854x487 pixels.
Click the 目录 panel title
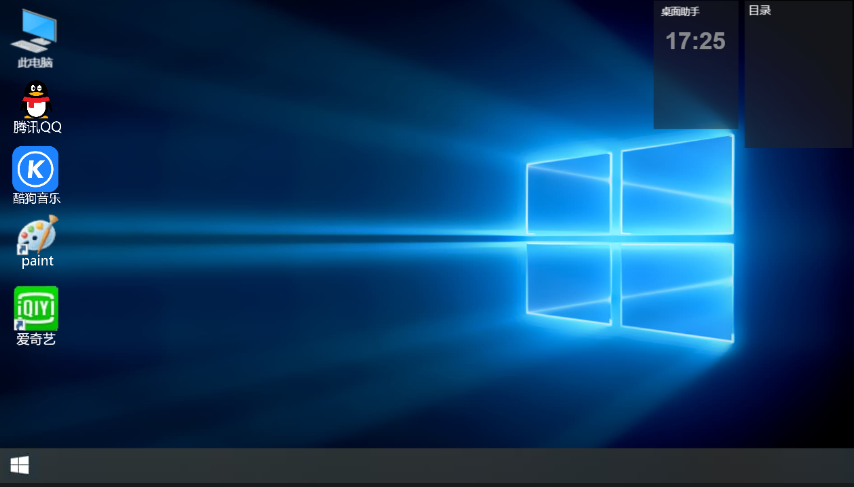pyautogui.click(x=760, y=10)
